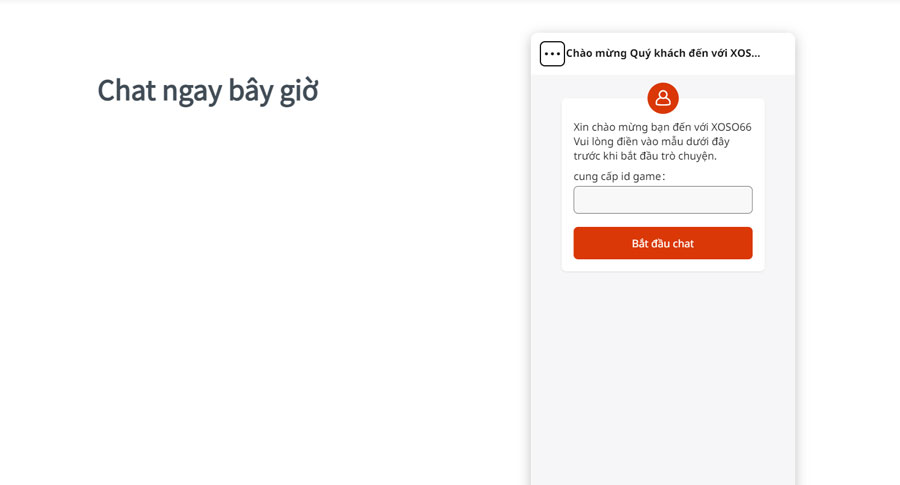Click the "trước khi bắt đầu trò chuyện." line
This screenshot has width=900, height=485.
pos(645,156)
